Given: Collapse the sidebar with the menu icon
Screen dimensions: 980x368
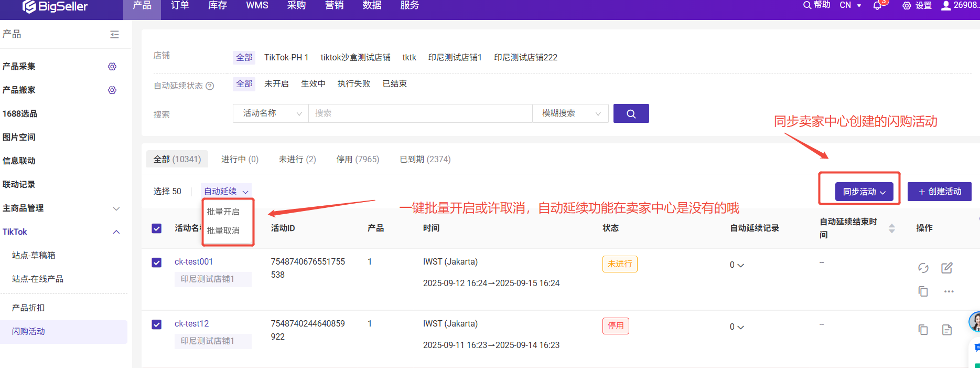Looking at the screenshot, I should tap(114, 35).
